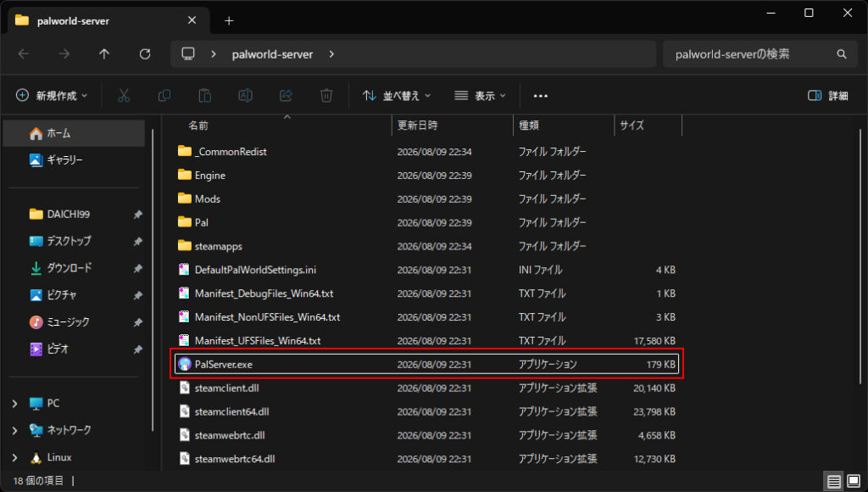Screen dimensions: 868x492
Task: Select steamclient64.dll file name
Action: coord(232,411)
